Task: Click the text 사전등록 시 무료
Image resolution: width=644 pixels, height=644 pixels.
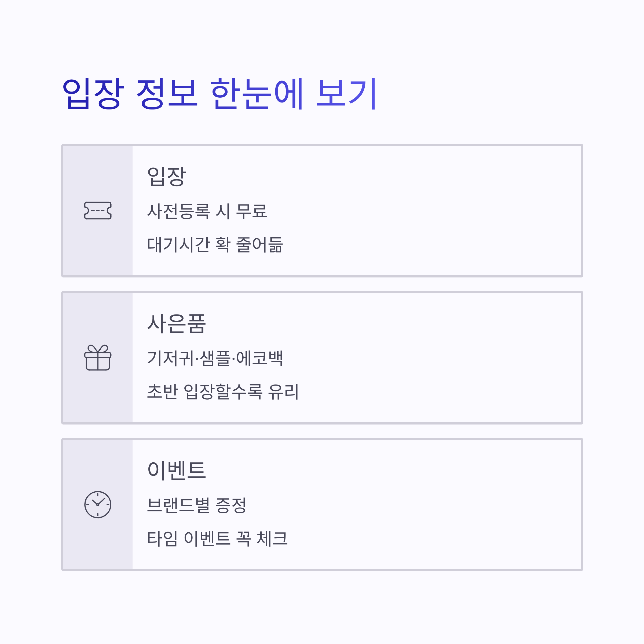Action: tap(207, 211)
